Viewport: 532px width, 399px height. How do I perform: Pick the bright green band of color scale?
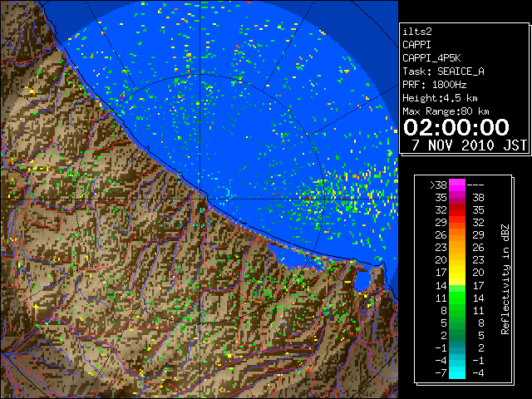[457, 298]
